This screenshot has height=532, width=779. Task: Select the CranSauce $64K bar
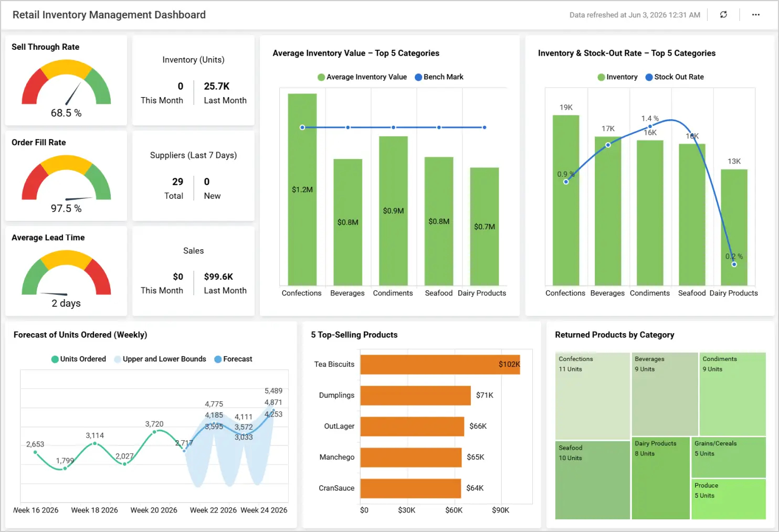pos(410,488)
